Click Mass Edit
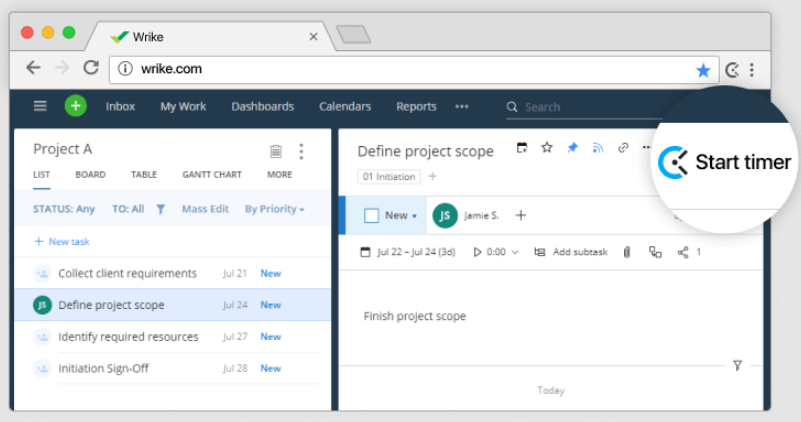The width and height of the screenshot is (801, 422). (205, 209)
